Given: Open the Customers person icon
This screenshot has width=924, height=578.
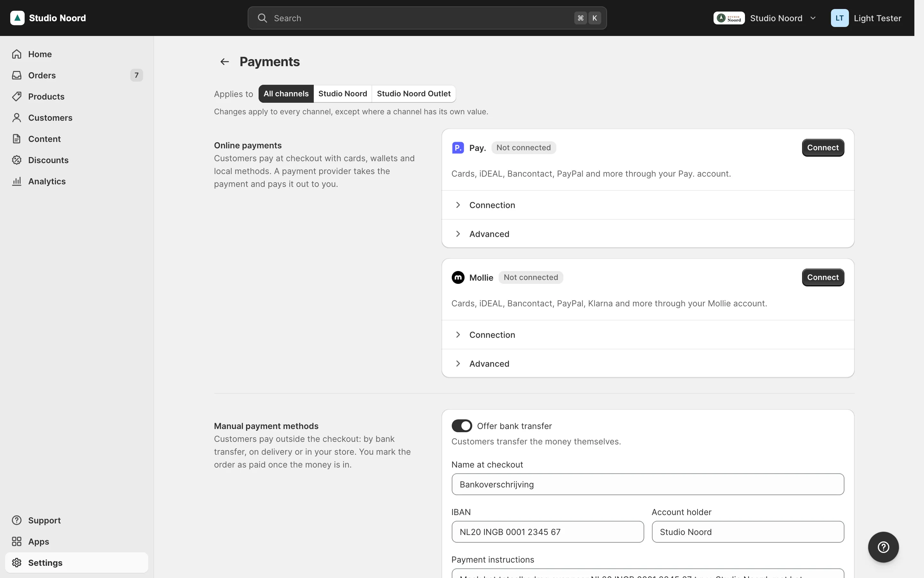Looking at the screenshot, I should click(x=16, y=118).
